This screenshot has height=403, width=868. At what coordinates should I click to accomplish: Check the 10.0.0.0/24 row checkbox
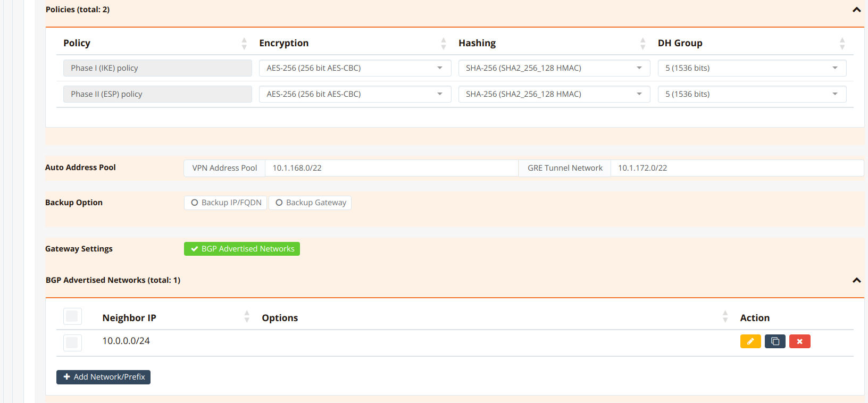tap(72, 342)
